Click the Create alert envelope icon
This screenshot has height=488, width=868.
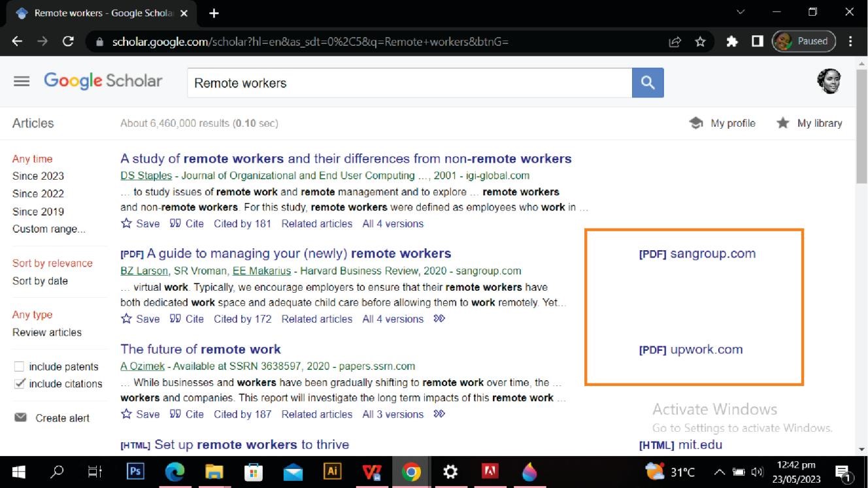(x=20, y=417)
